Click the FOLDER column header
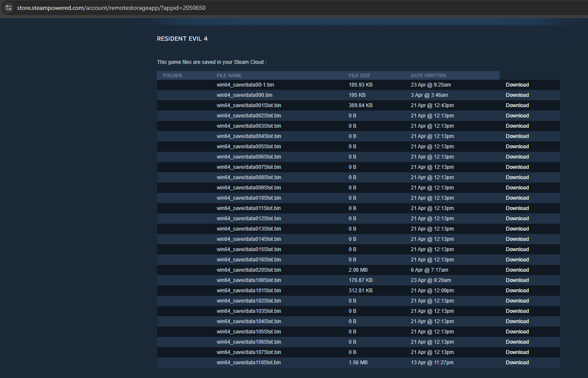The width and height of the screenshot is (588, 378). point(172,75)
